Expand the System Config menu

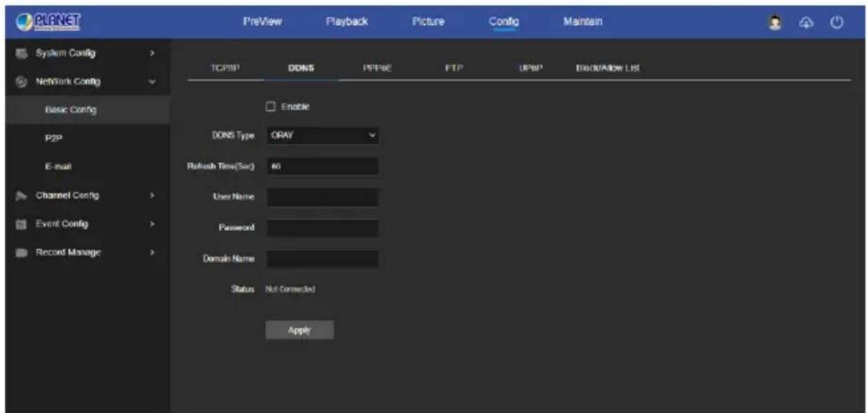[x=153, y=53]
